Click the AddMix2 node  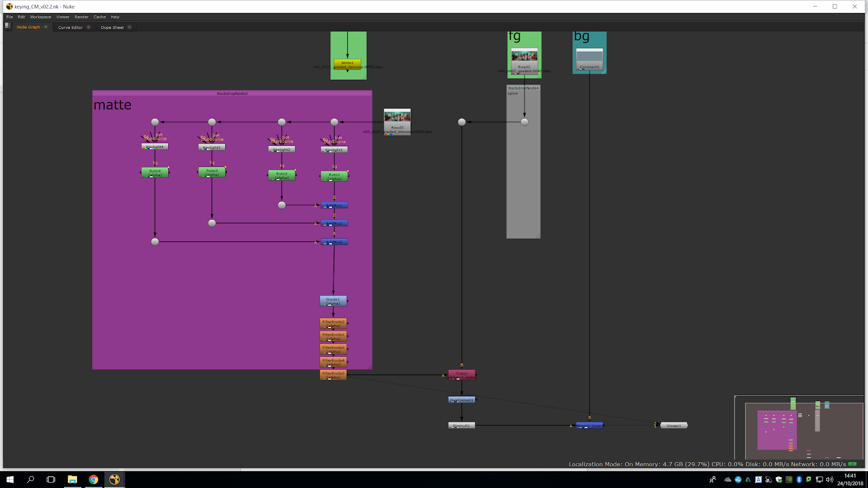pos(334,223)
